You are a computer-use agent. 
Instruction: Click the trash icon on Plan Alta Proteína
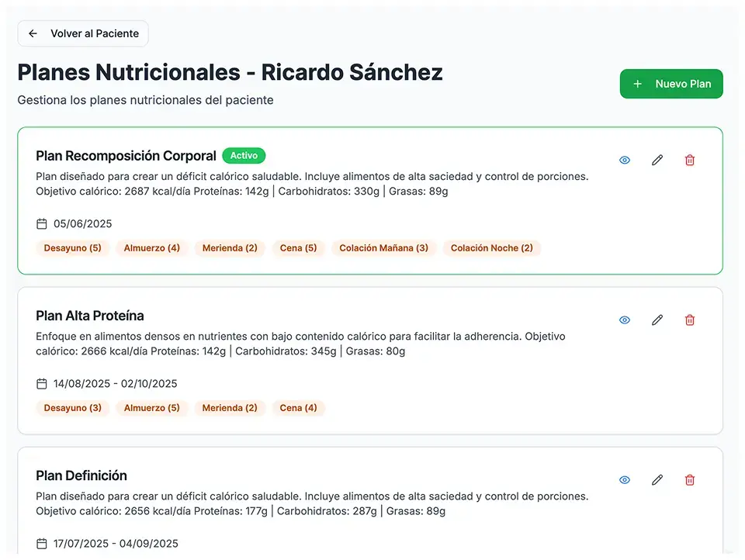[689, 320]
